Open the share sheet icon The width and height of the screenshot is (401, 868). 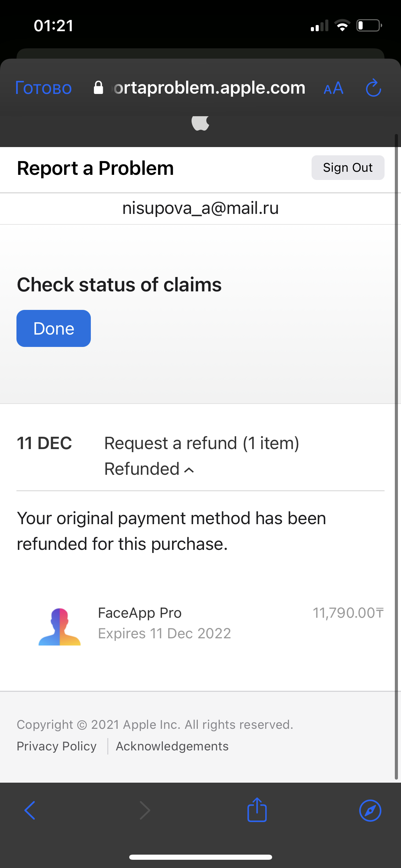point(257,810)
